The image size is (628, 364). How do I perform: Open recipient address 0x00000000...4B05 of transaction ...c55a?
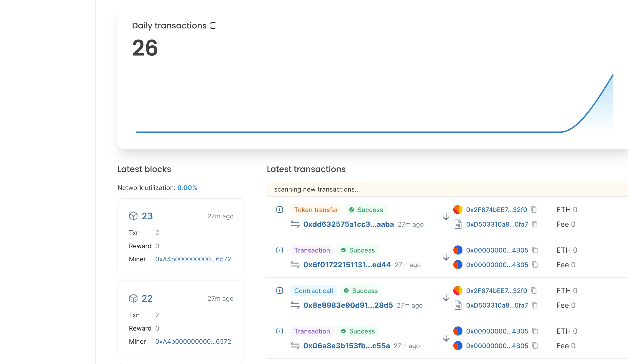pyautogui.click(x=497, y=346)
